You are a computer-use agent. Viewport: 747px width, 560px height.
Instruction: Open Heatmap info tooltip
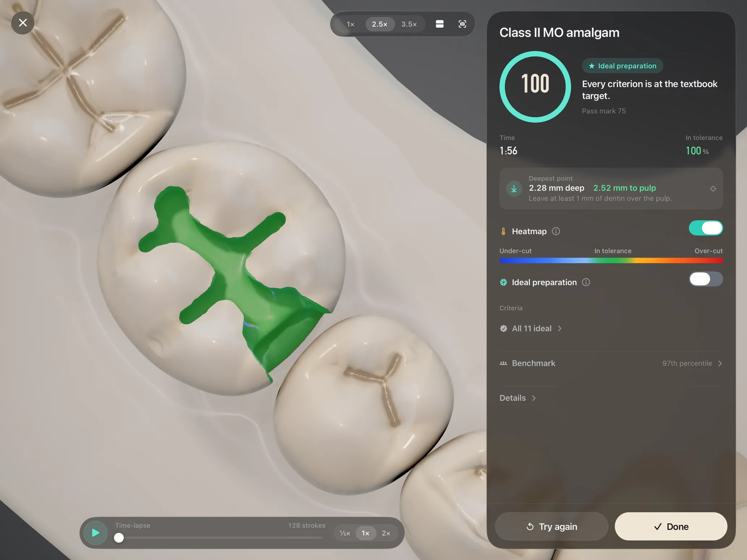click(x=556, y=231)
